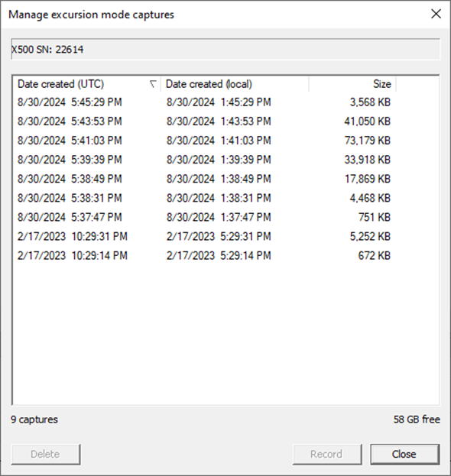Click local time 8/30/2024 1:43:53 PM
Viewport: 451px width, 476px height.
click(219, 121)
